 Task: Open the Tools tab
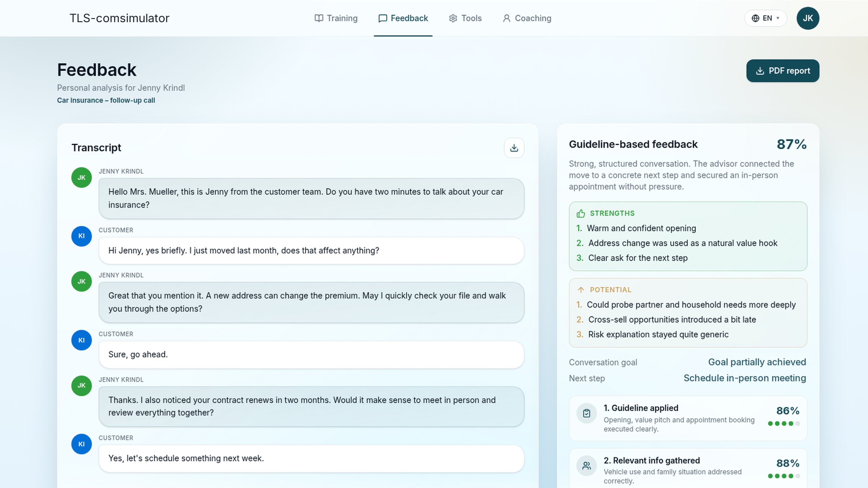465,18
